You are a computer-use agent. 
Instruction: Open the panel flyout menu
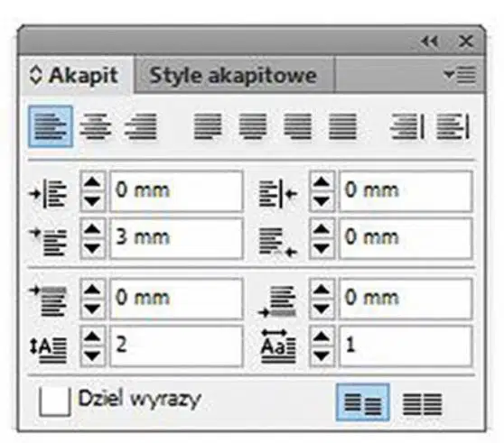click(x=460, y=75)
